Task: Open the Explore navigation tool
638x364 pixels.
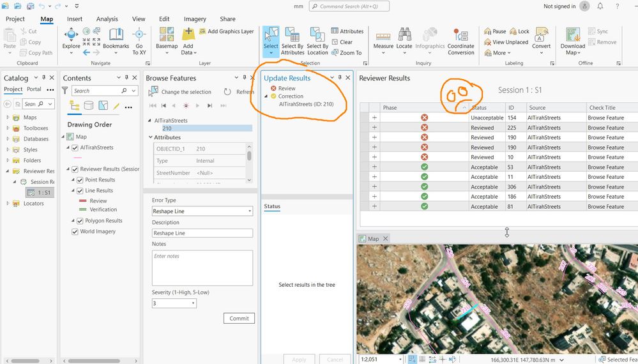Action: 71,34
